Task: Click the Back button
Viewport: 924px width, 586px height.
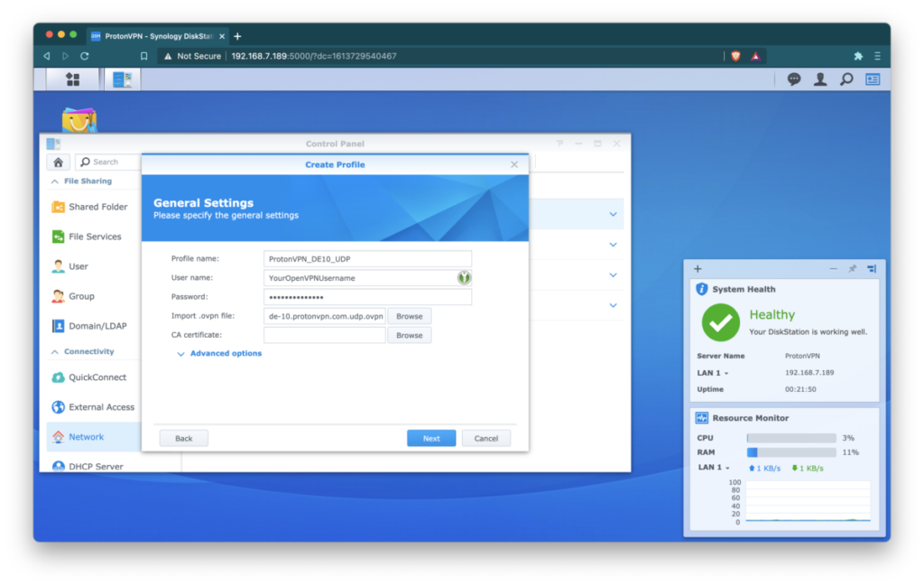Action: point(183,439)
